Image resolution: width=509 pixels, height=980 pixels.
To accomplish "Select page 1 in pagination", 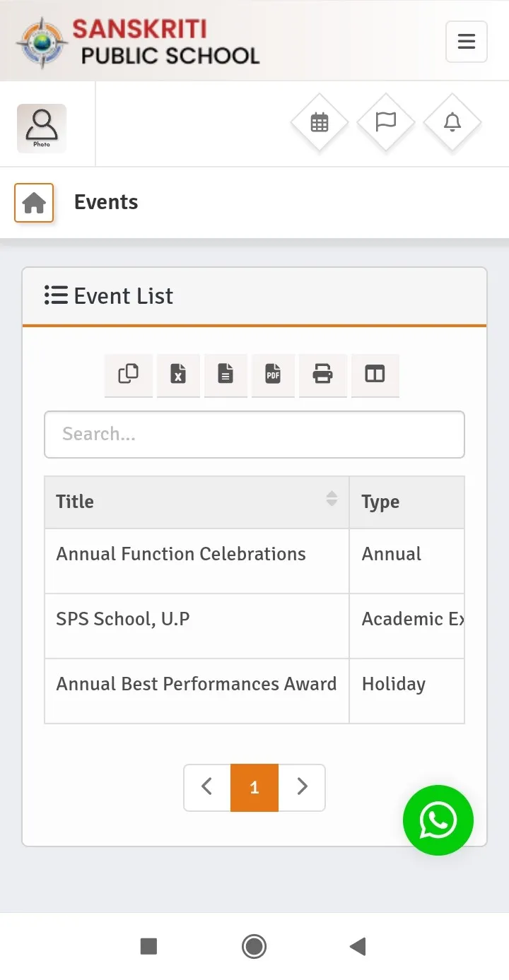I will 255,787.
